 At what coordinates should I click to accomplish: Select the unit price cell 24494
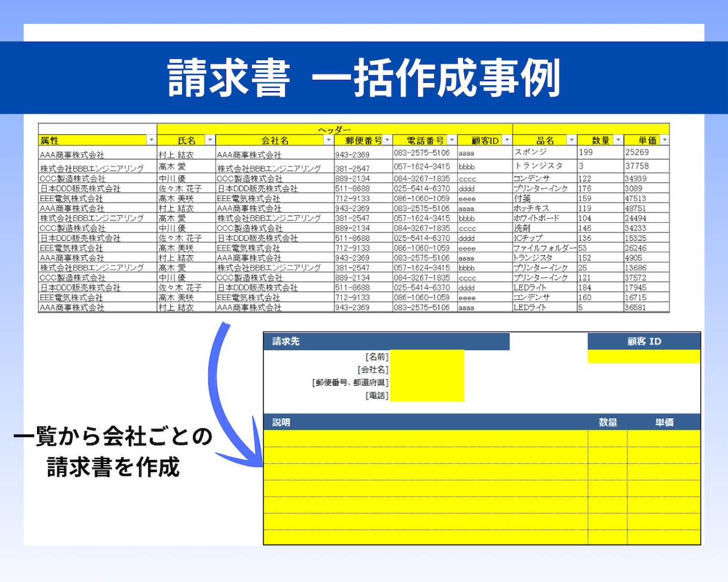[x=646, y=218]
